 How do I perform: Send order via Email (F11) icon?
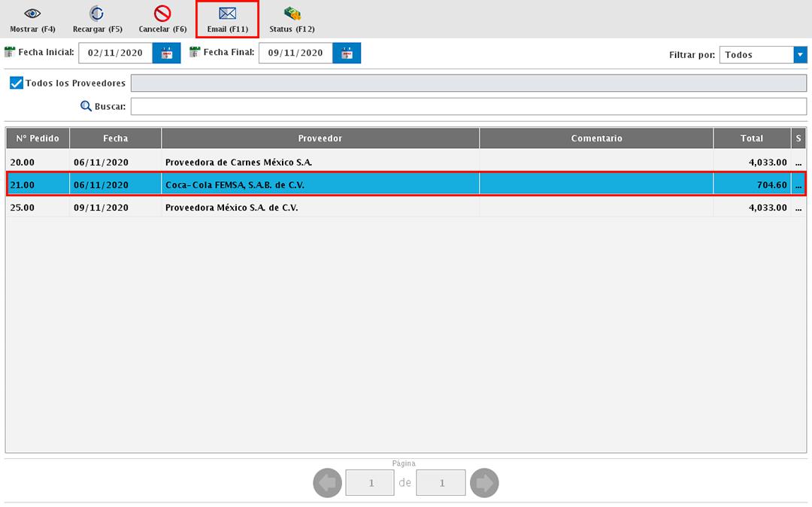click(227, 14)
